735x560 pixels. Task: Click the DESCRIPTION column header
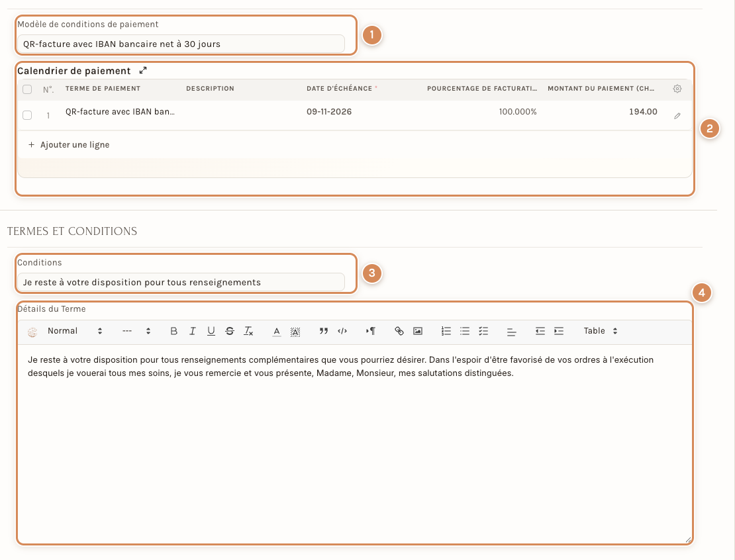(210, 89)
